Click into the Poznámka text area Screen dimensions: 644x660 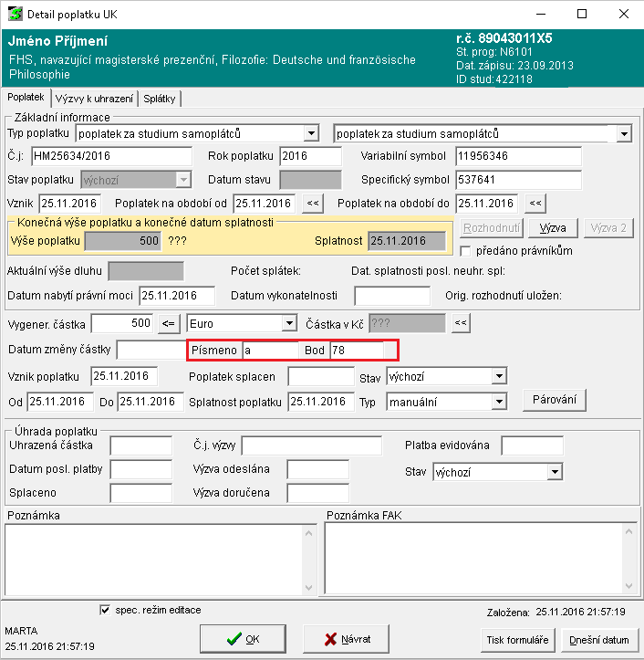pos(161,557)
